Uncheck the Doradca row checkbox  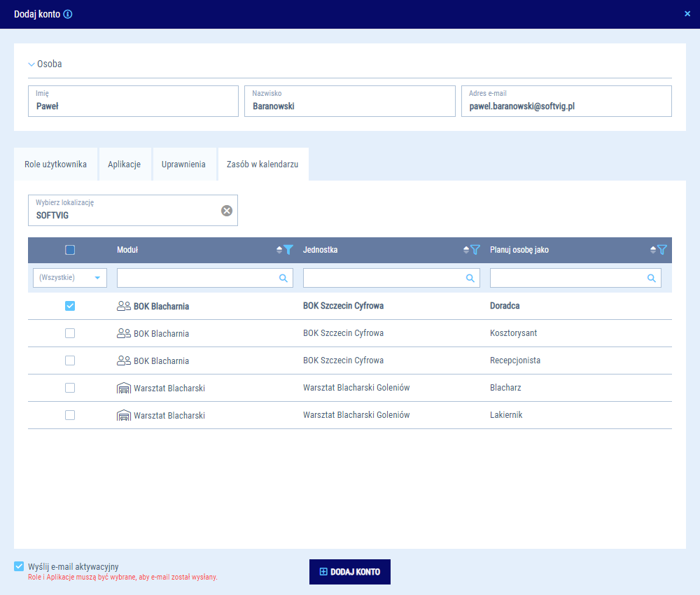[x=70, y=306]
